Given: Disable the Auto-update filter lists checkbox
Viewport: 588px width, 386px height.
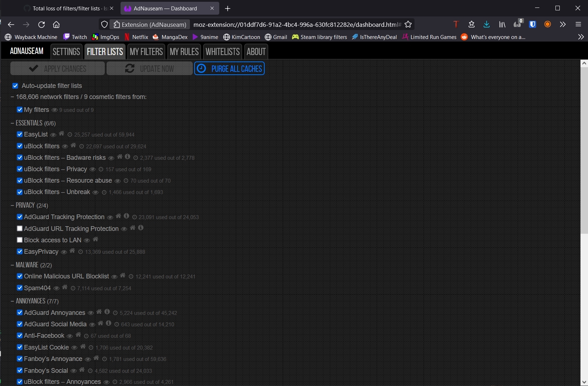Looking at the screenshot, I should click(x=15, y=86).
